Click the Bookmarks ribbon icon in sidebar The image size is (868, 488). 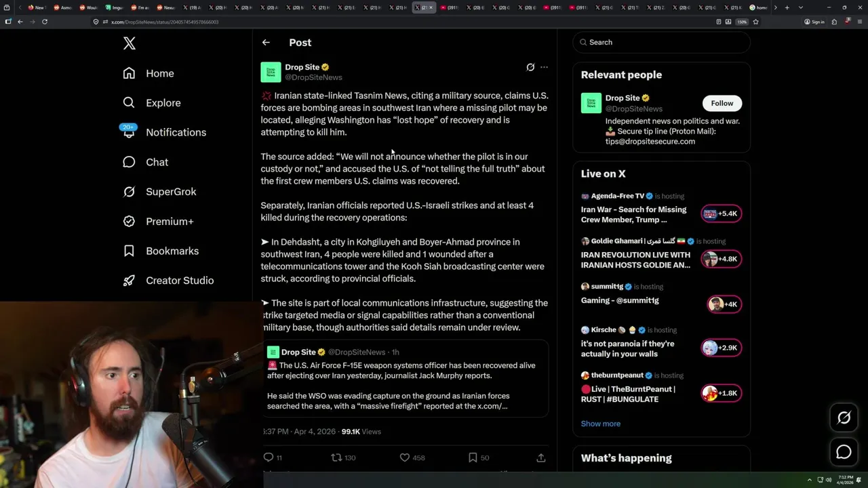(129, 251)
